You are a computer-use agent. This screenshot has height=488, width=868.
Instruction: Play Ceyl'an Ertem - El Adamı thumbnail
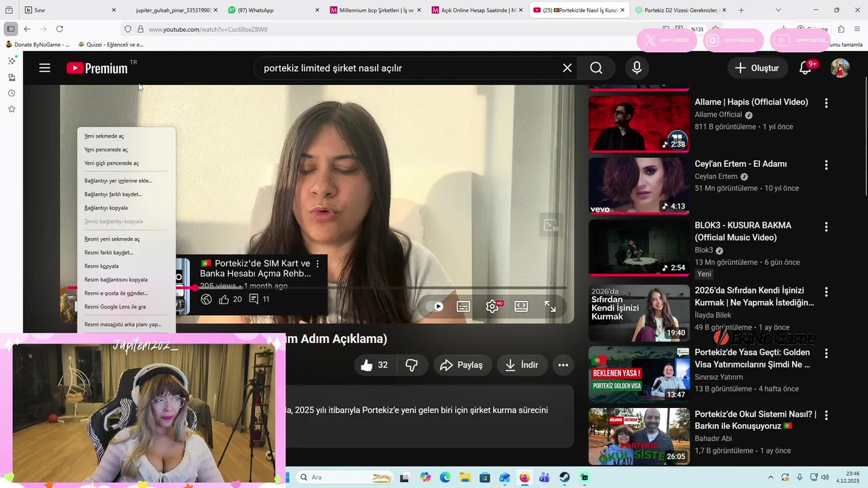click(639, 186)
